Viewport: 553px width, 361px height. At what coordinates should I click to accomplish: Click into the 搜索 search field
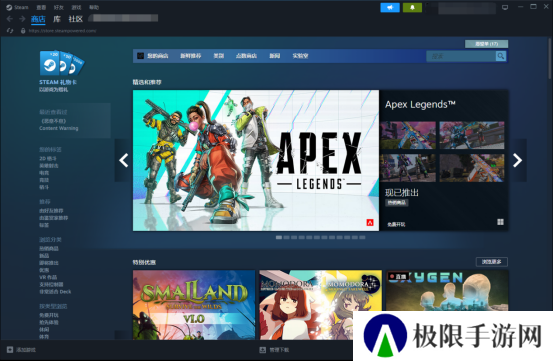461,56
